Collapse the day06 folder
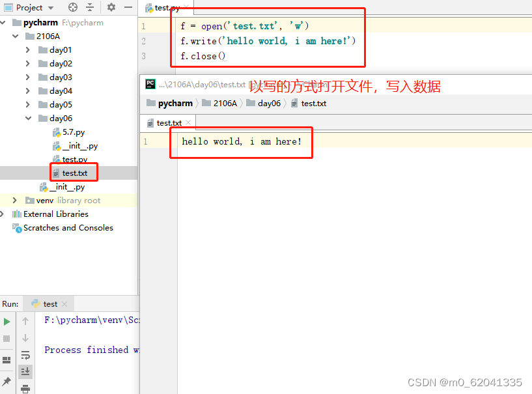Viewport: 532px width, 394px height. click(29, 118)
